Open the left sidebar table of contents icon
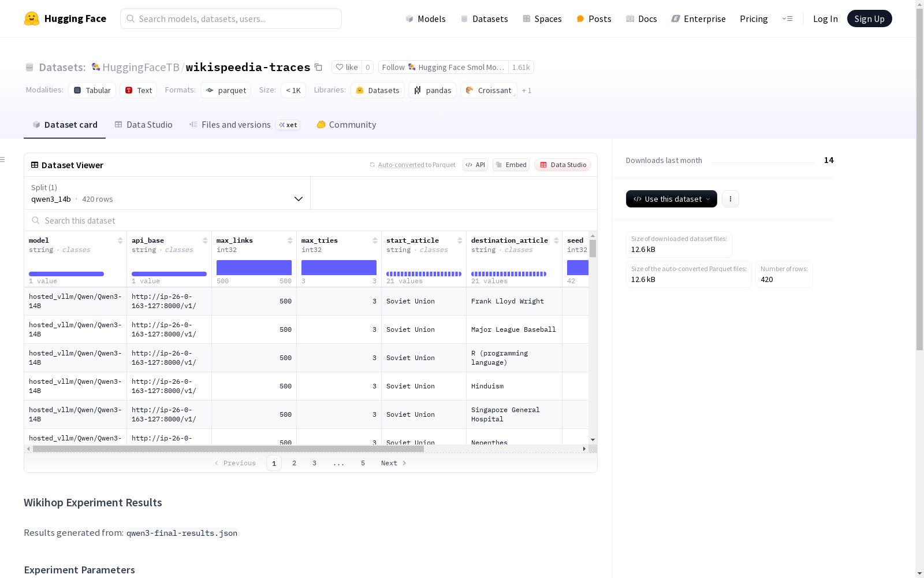The width and height of the screenshot is (924, 578). pyautogui.click(x=2, y=160)
